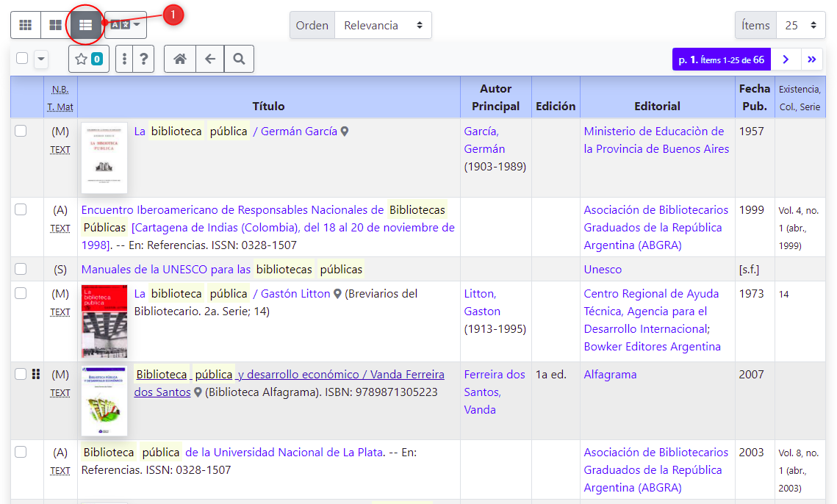This screenshot has height=504, width=837.
Task: Go to the last results page
Action: coord(812,60)
